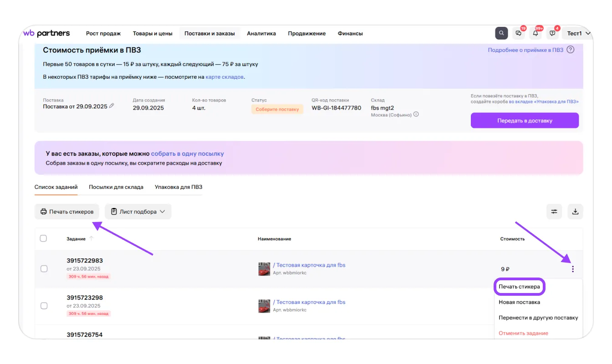Click the feedback icon with badge 4
The image size is (612, 364).
[552, 33]
